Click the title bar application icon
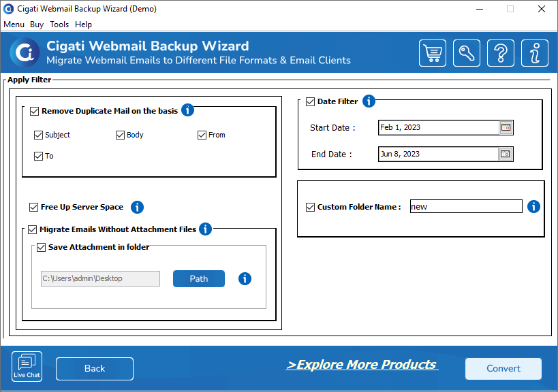The image size is (558, 392). pos(8,9)
